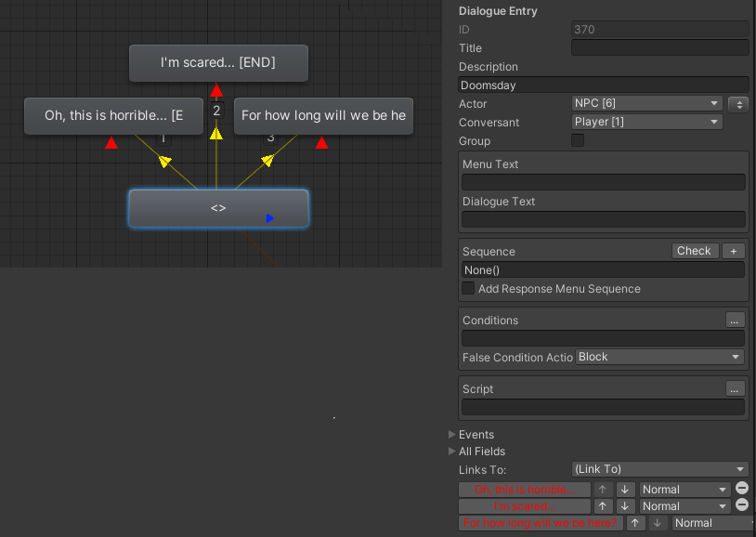
Task: Click the Dialogue Text input field
Action: click(x=603, y=219)
